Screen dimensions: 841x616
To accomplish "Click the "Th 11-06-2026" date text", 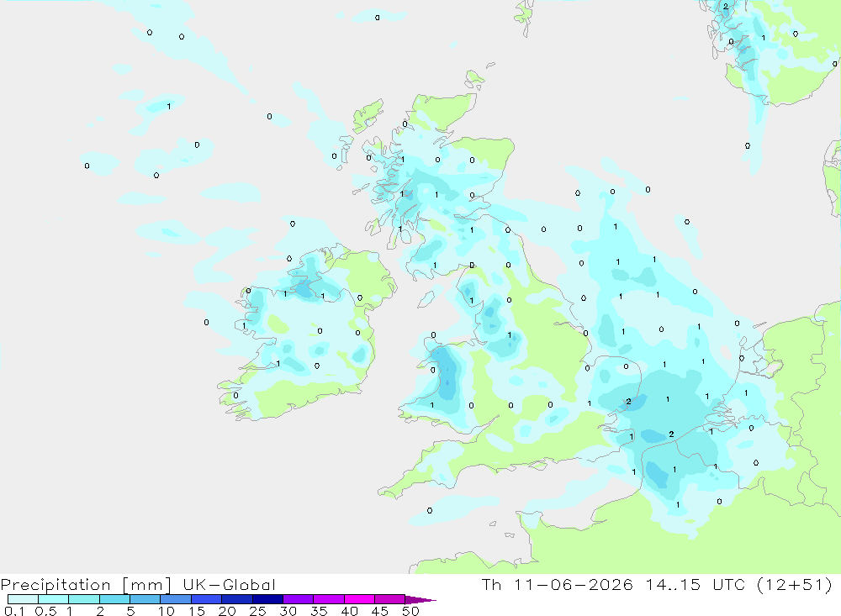I will 558,584.
